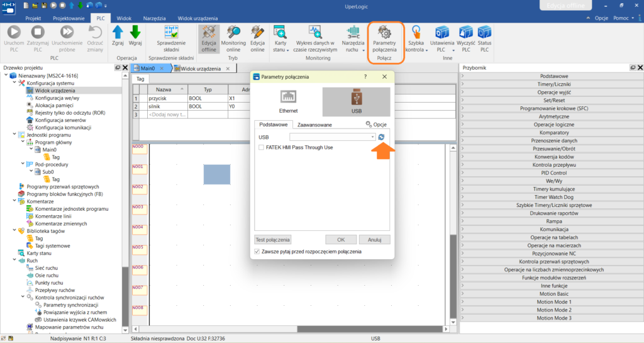Click the Zatrzymaj PLC stop icon

pos(38,32)
